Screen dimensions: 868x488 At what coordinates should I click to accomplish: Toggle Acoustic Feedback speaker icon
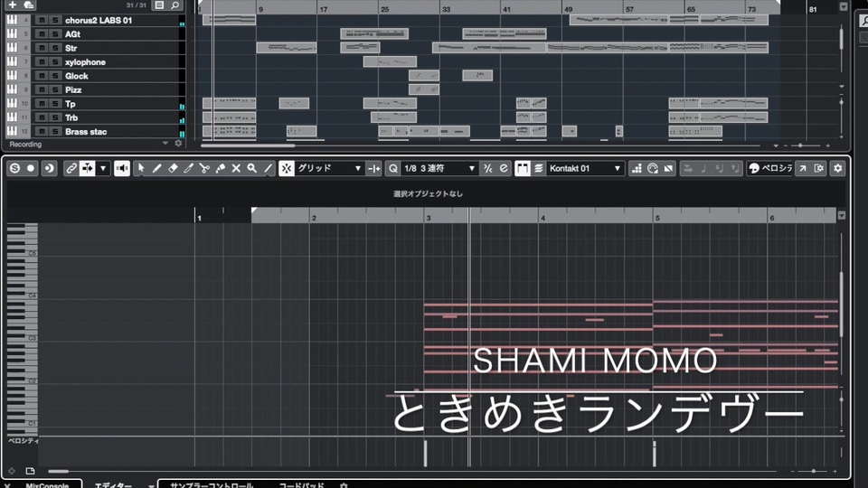click(122, 168)
